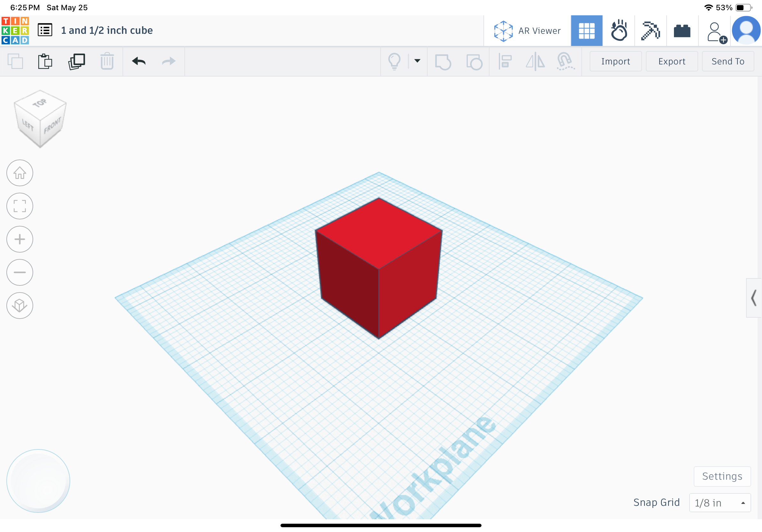Activate the Cruise magnet tool
The width and height of the screenshot is (762, 532).
(565, 62)
